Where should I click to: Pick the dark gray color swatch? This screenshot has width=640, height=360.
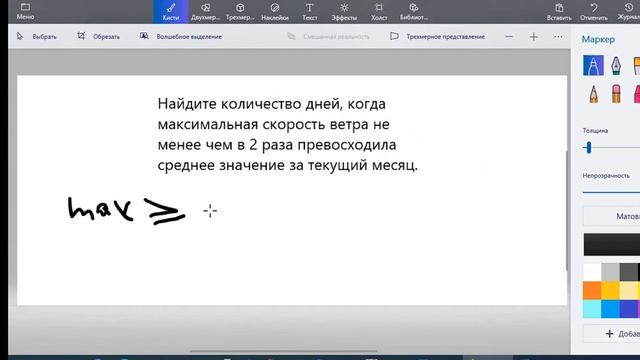[x=629, y=272]
